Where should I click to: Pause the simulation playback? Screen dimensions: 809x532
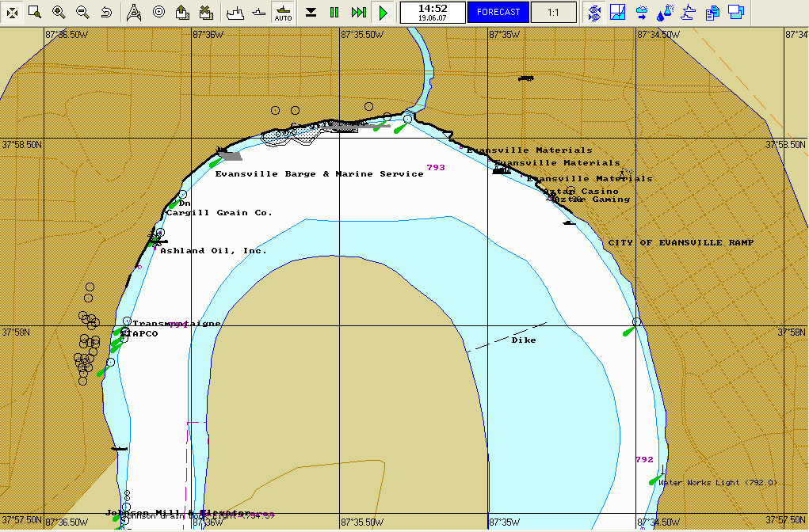tap(334, 13)
